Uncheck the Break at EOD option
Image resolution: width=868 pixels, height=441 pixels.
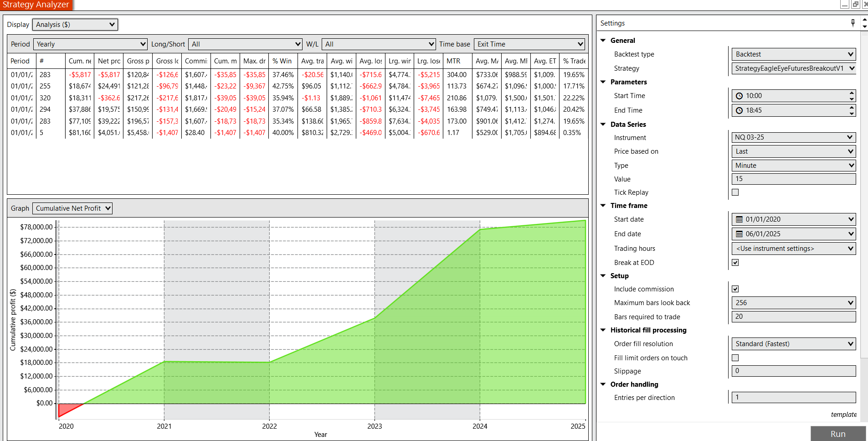coord(735,263)
